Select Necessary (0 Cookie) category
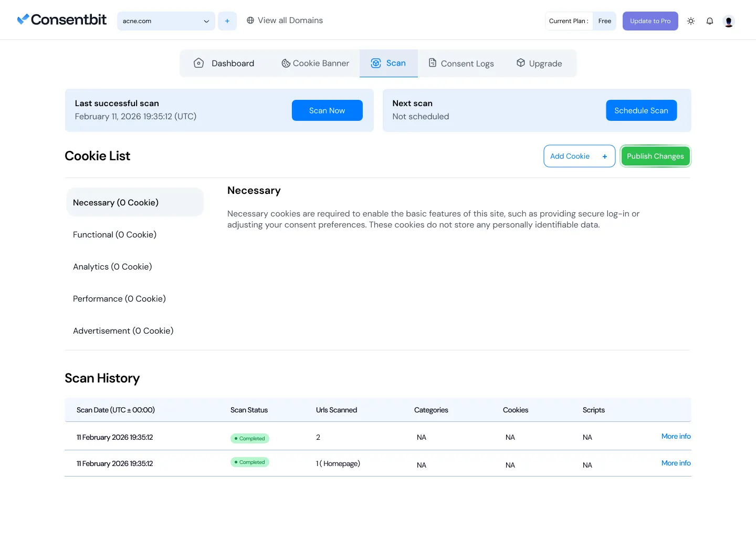Image resolution: width=756 pixels, height=538 pixels. pos(135,202)
